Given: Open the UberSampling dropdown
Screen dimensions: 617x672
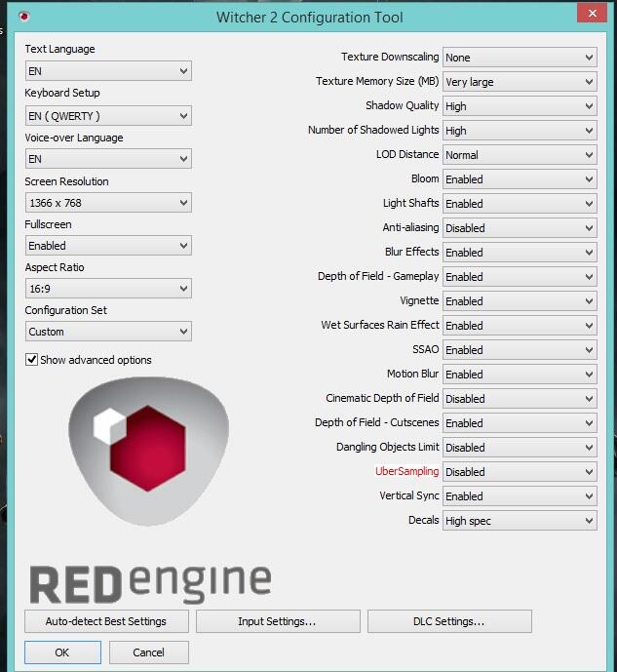Looking at the screenshot, I should pyautogui.click(x=520, y=472).
